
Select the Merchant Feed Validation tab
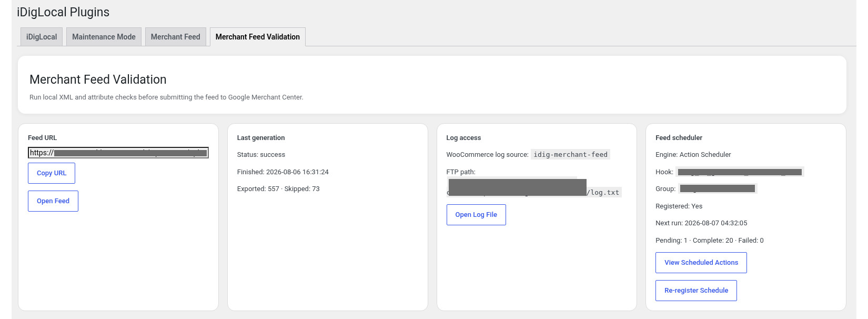point(258,37)
